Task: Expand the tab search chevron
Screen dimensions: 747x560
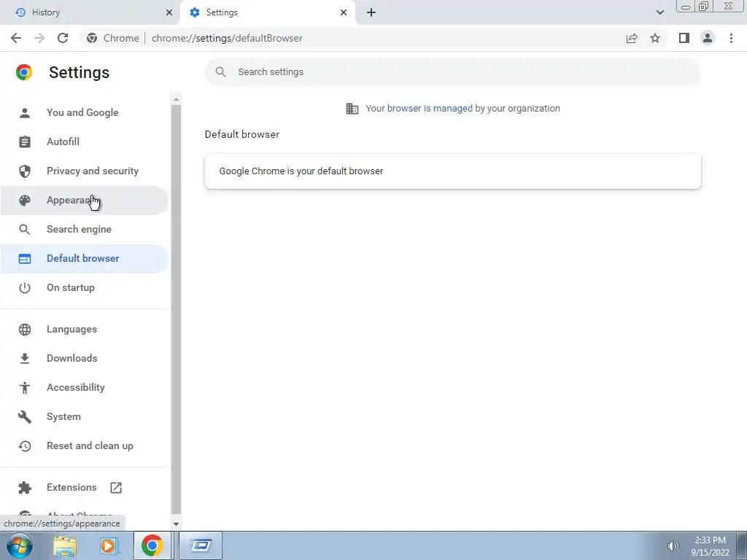Action: coord(659,12)
